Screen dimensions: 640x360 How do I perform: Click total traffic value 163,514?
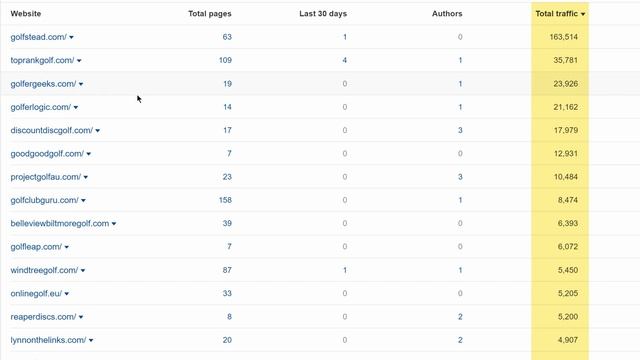click(564, 37)
